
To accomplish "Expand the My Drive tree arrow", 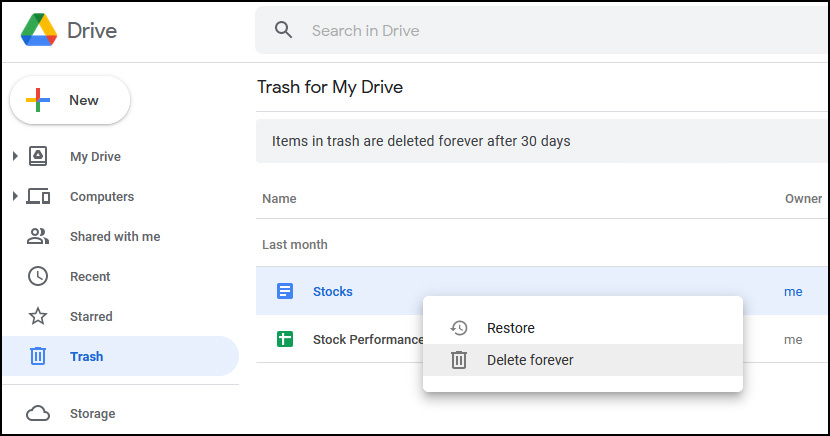I will click(x=15, y=156).
